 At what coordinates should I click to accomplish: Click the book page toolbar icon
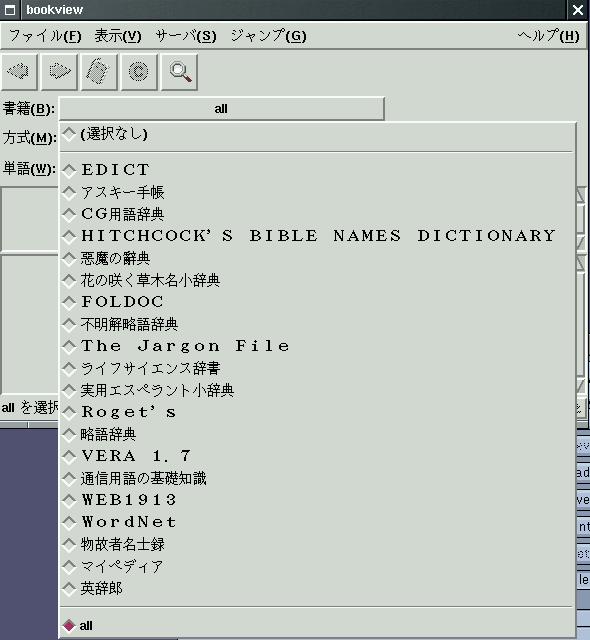tap(99, 71)
